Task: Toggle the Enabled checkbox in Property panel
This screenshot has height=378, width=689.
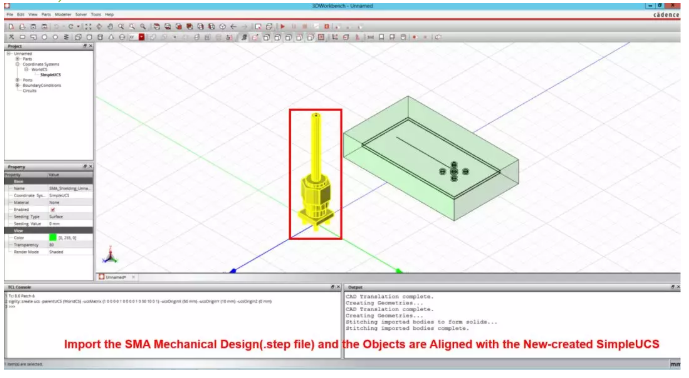Action: coord(53,210)
